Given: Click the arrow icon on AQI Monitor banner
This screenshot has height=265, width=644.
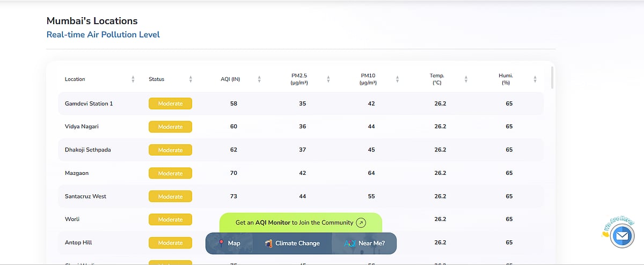Looking at the screenshot, I should tap(361, 223).
